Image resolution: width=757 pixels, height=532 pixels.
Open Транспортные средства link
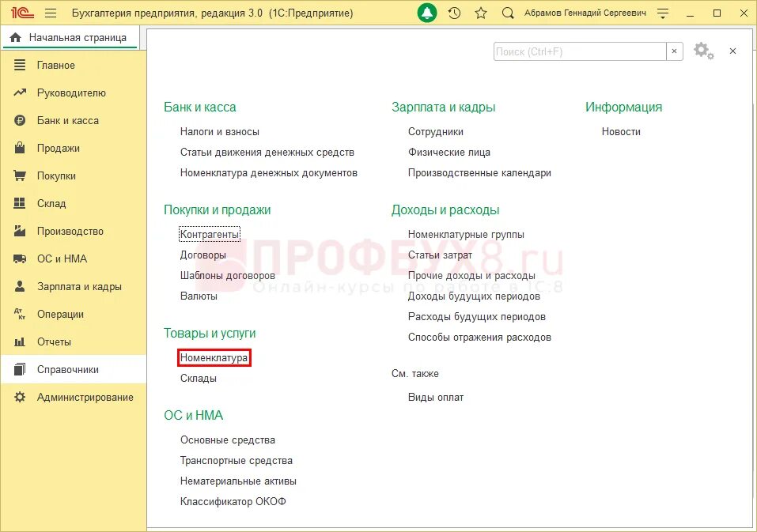(x=237, y=461)
